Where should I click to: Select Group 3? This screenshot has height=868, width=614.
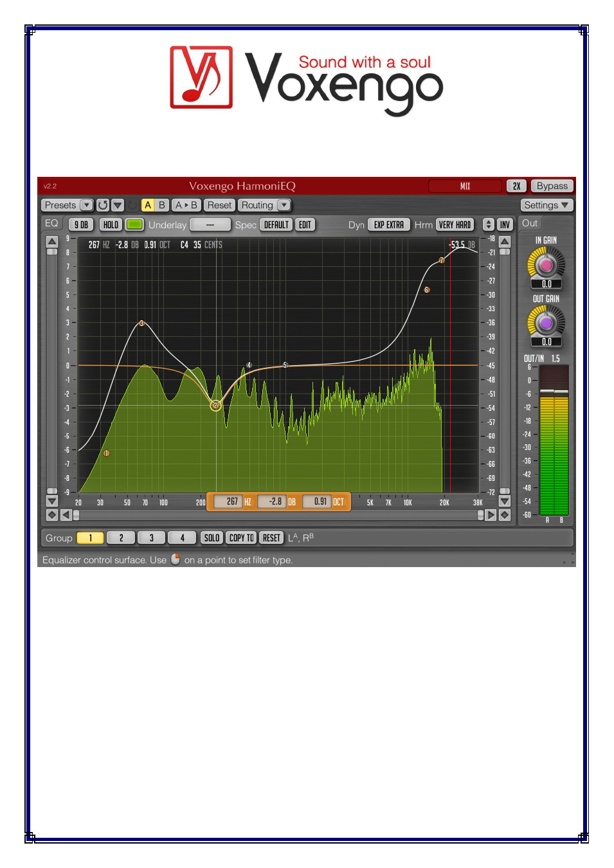pyautogui.click(x=152, y=538)
